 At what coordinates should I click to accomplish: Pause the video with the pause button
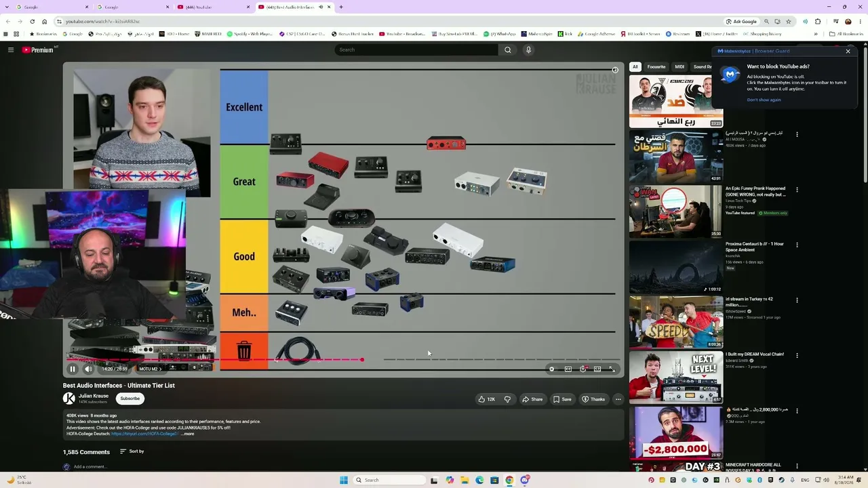point(73,369)
